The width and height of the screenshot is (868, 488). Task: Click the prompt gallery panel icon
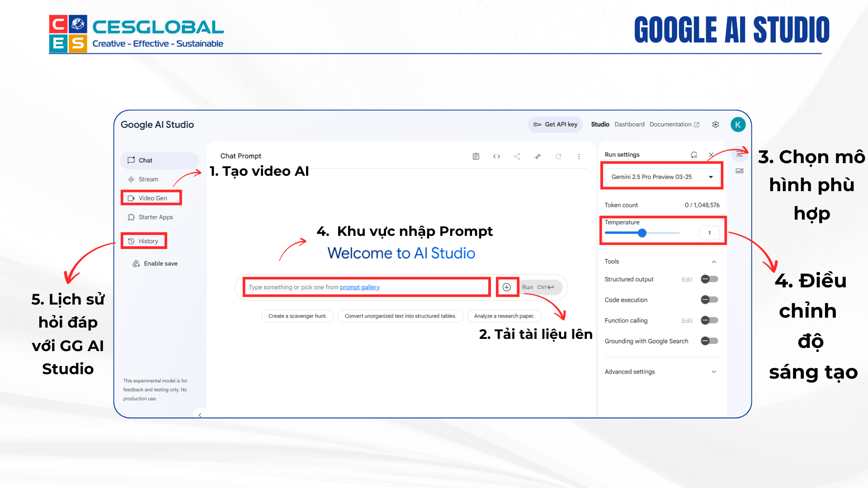(740, 171)
